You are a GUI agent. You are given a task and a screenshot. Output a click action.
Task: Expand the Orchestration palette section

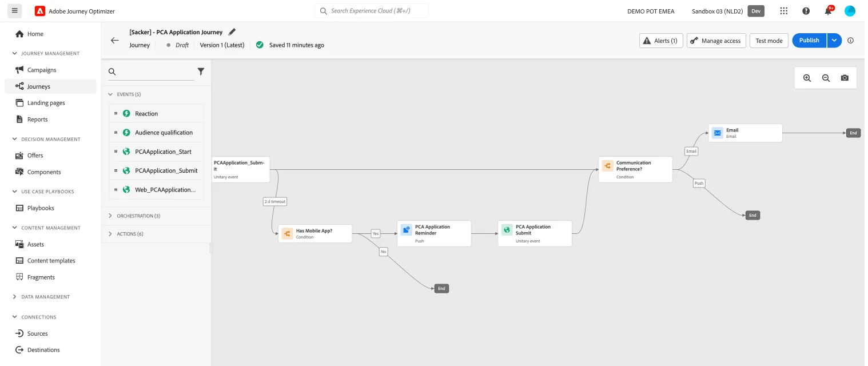110,216
